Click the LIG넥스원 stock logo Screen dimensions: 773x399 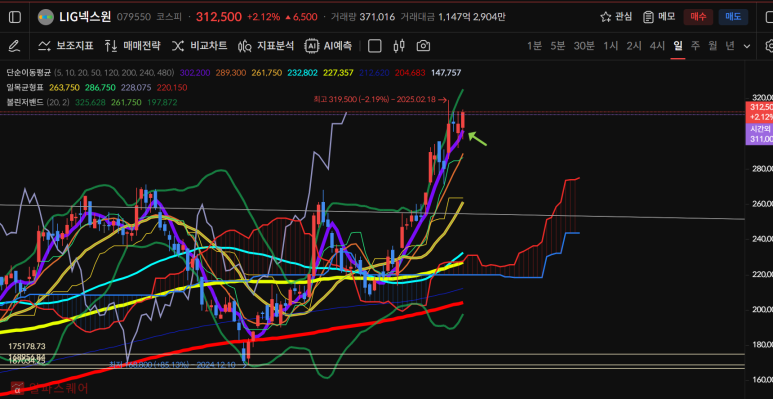46,17
